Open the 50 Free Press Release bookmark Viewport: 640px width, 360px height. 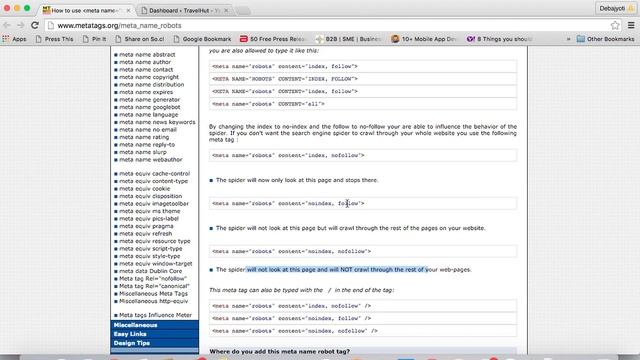[x=272, y=39]
